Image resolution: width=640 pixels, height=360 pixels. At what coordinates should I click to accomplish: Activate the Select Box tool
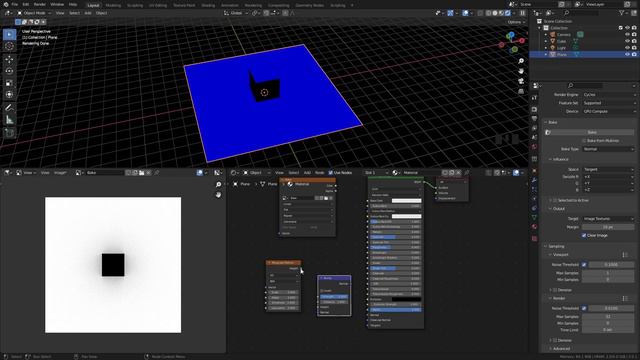coord(9,34)
